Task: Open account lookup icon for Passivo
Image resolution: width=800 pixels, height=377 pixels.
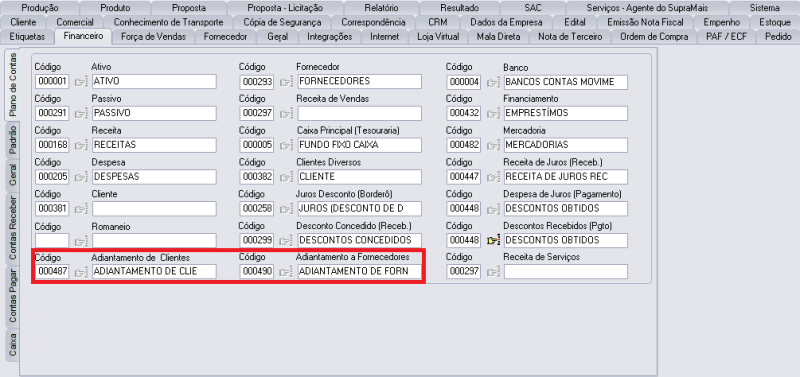Action: [x=81, y=113]
